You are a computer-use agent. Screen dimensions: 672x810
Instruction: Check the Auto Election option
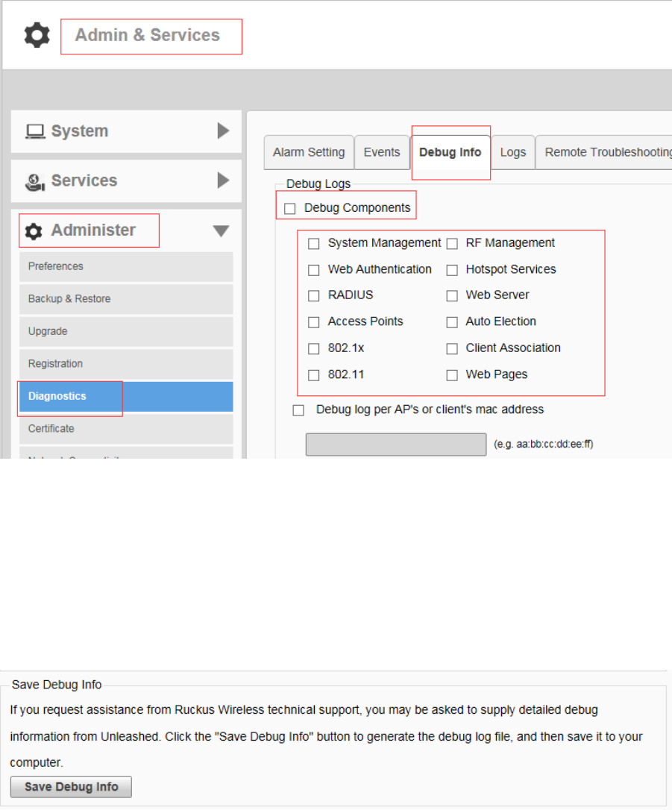click(452, 321)
